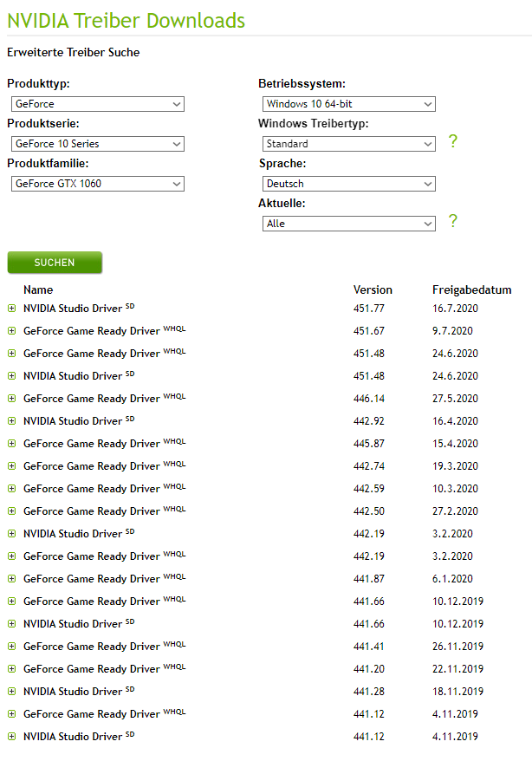Viewport: 532px width, 761px height.
Task: Click release date 27.5.2020
Action: pos(455,399)
